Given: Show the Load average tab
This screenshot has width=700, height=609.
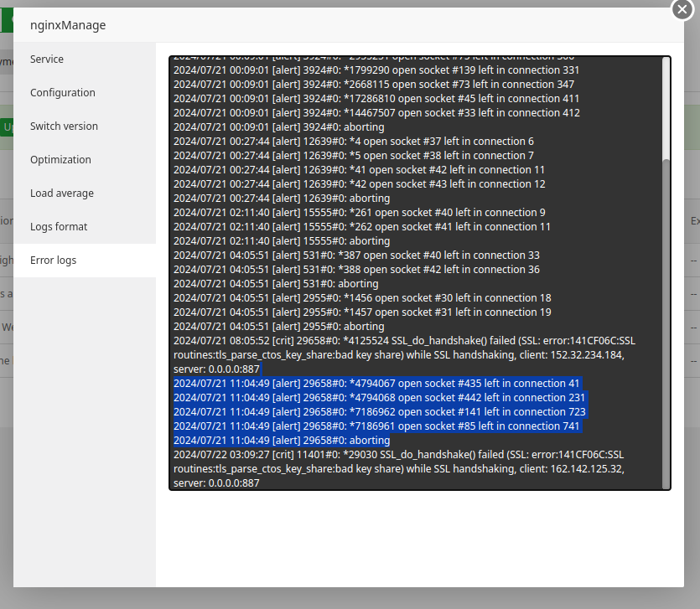Looking at the screenshot, I should (85, 194).
